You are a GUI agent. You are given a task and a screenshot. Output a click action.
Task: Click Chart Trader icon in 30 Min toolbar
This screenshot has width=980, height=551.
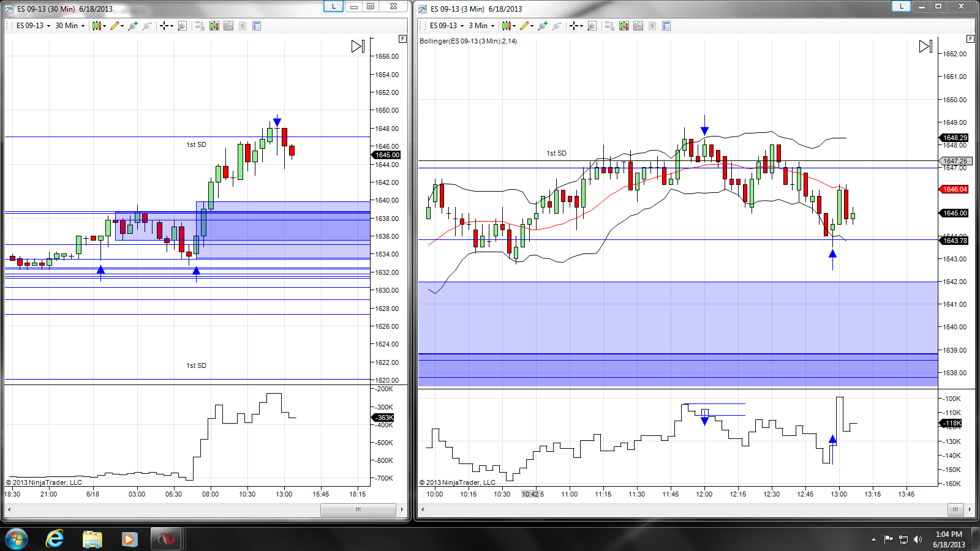pos(200,26)
